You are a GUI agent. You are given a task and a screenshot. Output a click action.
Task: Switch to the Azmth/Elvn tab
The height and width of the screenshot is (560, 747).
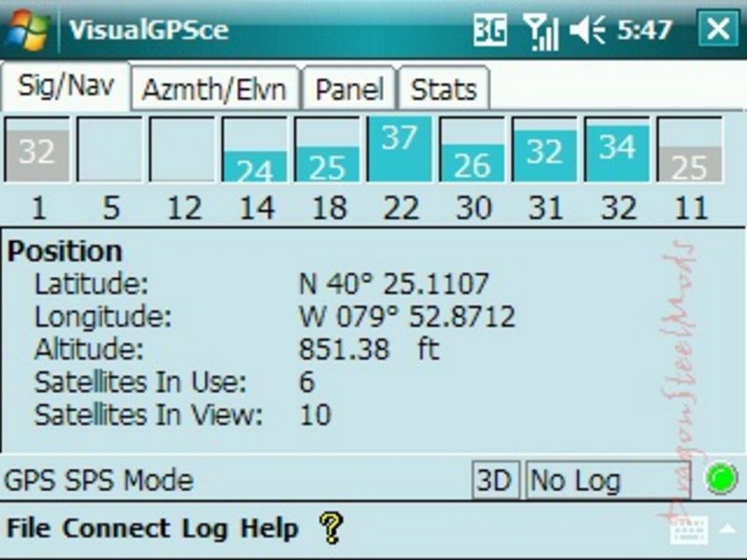215,90
